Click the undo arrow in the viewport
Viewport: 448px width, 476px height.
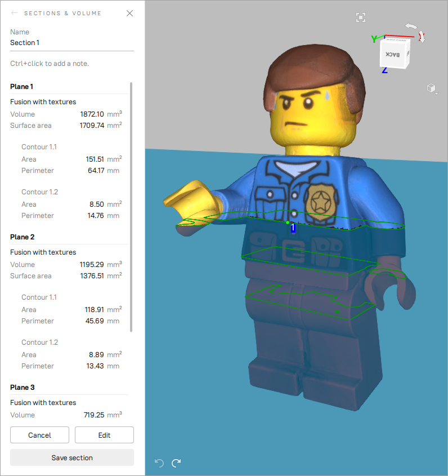tap(159, 463)
